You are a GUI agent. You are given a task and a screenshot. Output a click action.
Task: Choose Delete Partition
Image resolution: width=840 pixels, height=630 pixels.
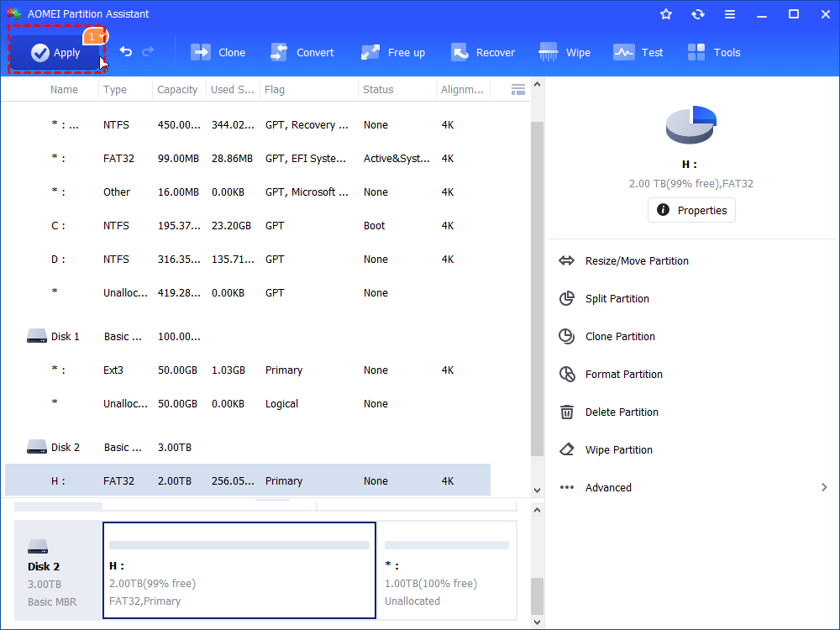[622, 412]
